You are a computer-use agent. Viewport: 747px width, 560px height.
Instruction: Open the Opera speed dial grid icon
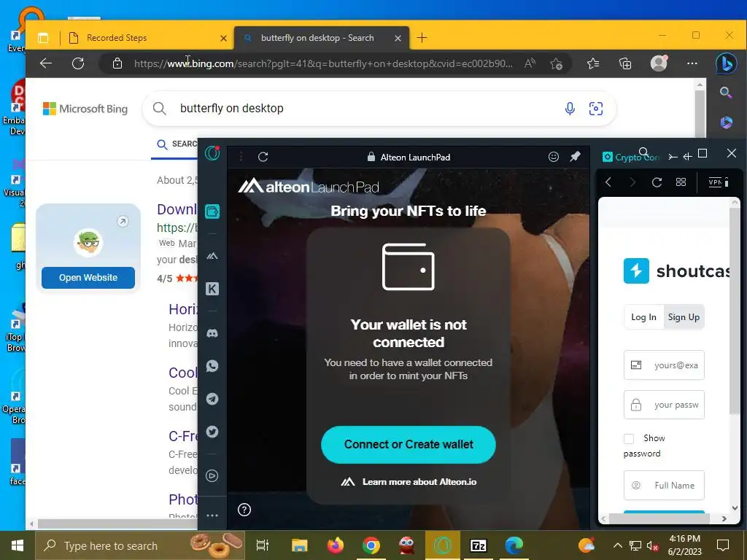[681, 182]
